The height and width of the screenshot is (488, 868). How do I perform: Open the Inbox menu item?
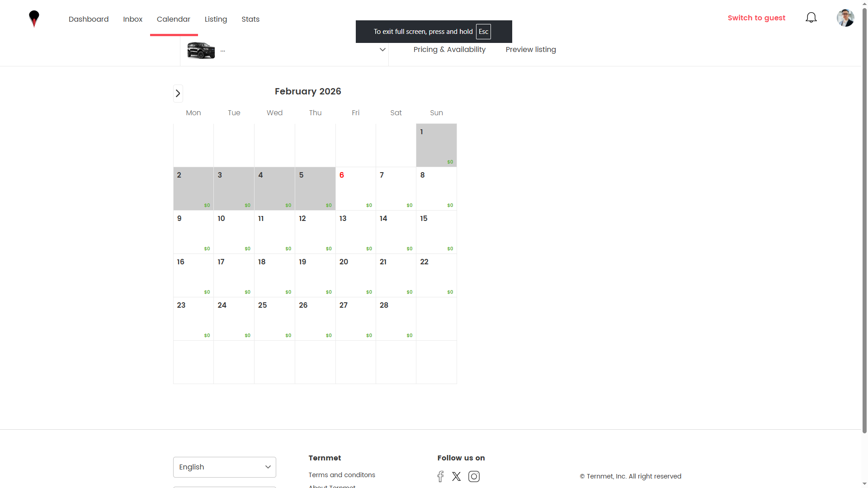coord(132,19)
